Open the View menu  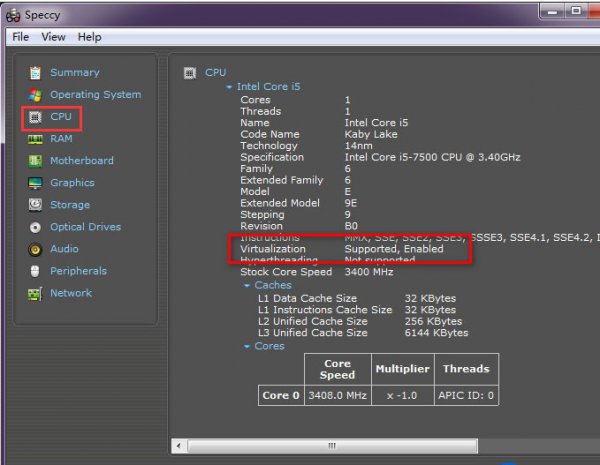coord(53,37)
